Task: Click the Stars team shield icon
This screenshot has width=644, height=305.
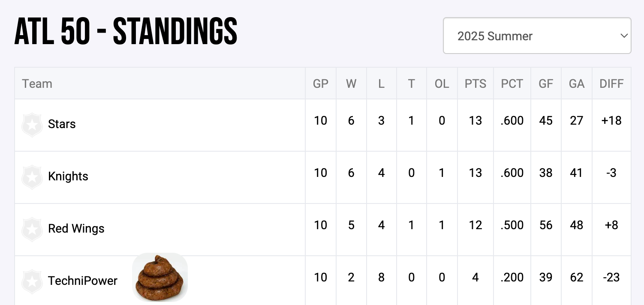Action: (32, 125)
